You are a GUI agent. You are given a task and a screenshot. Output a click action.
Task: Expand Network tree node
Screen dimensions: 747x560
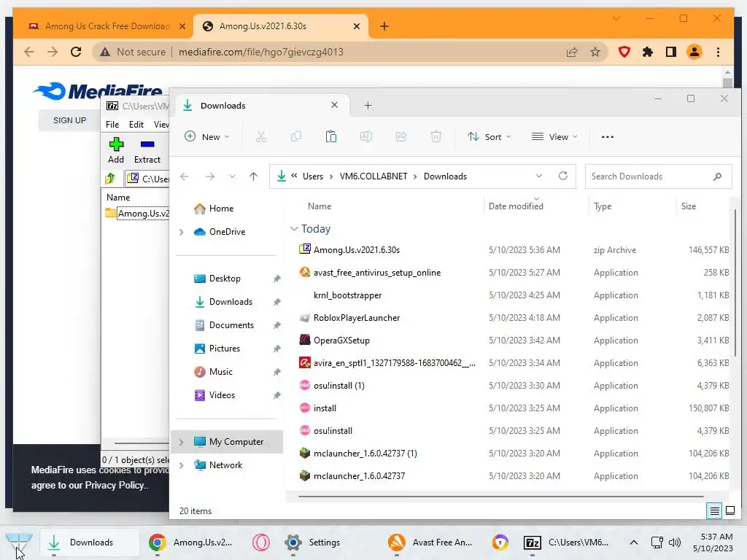tap(181, 465)
